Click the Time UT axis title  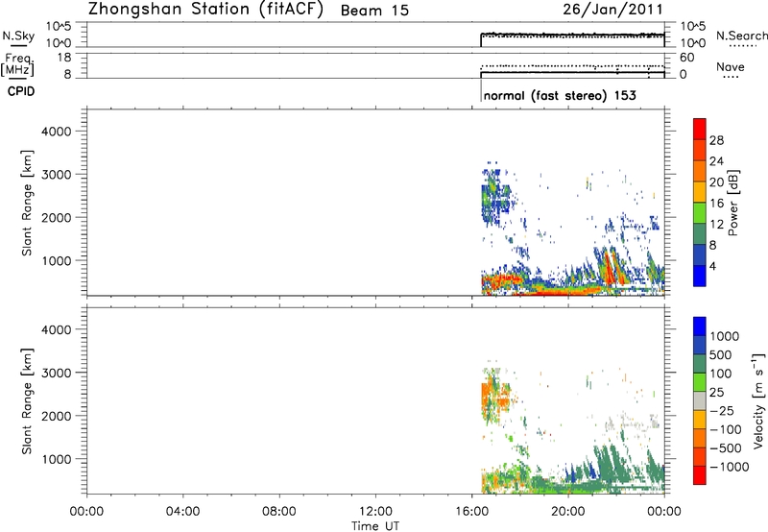click(x=375, y=526)
